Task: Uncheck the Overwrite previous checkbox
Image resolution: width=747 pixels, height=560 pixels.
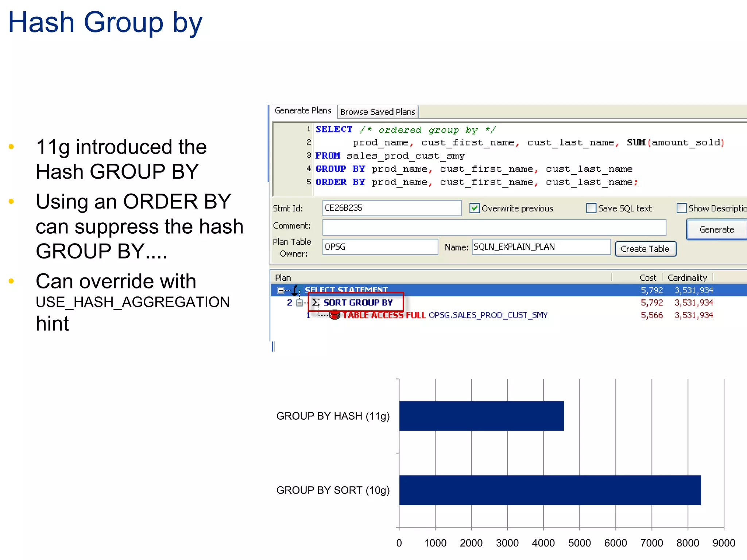Action: coord(474,208)
